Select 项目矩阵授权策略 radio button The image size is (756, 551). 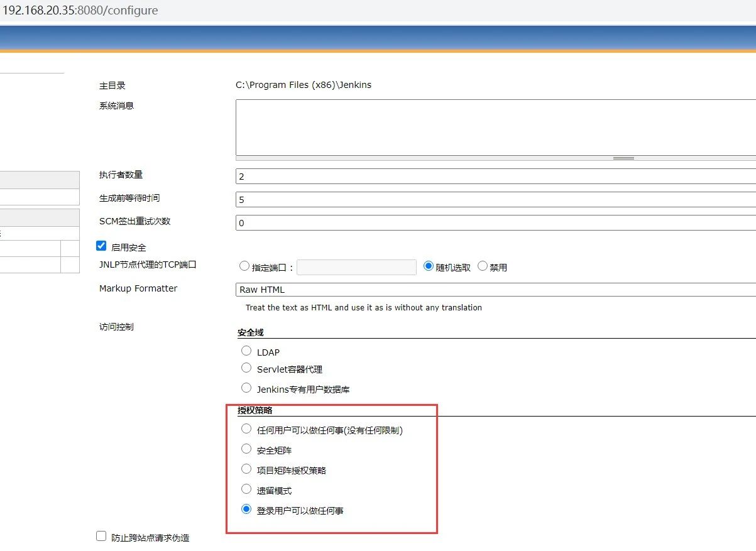pyautogui.click(x=246, y=469)
